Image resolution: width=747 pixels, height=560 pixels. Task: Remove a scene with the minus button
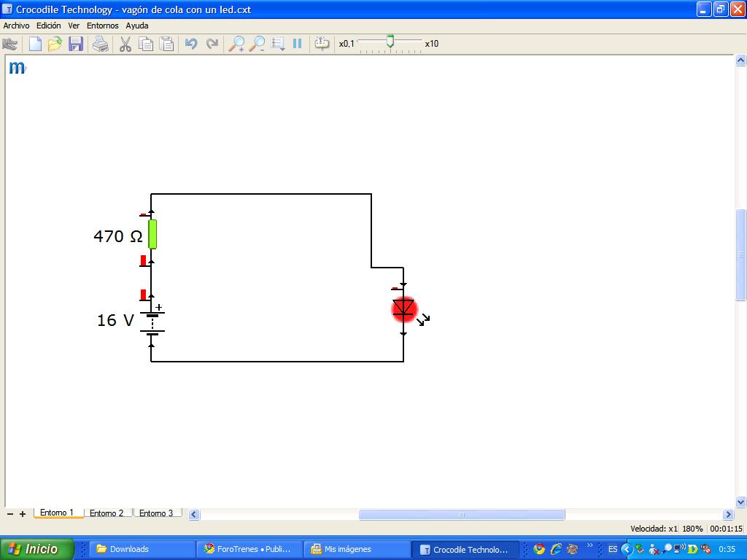pos(10,514)
